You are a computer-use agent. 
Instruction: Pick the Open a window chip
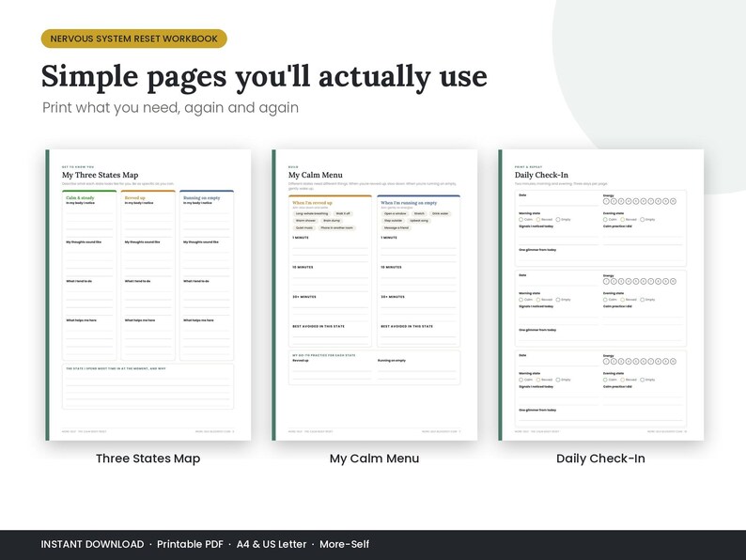point(396,213)
